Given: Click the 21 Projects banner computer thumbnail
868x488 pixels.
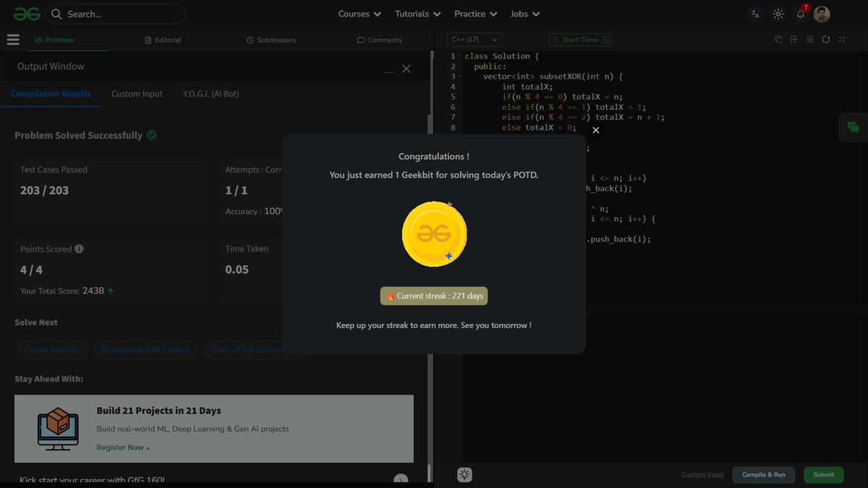Looking at the screenshot, I should (x=58, y=429).
